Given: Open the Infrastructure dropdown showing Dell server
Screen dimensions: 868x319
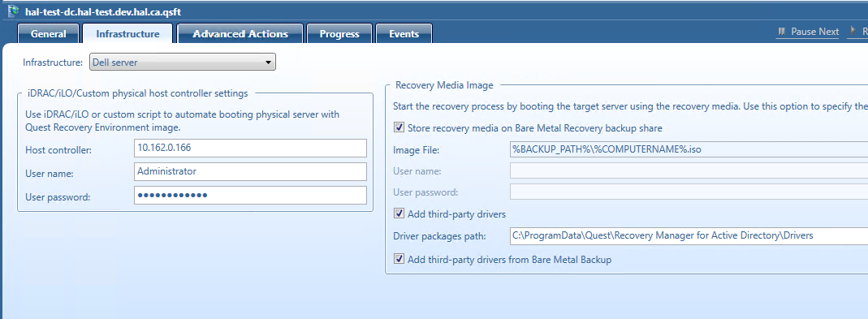Looking at the screenshot, I should pyautogui.click(x=183, y=62).
